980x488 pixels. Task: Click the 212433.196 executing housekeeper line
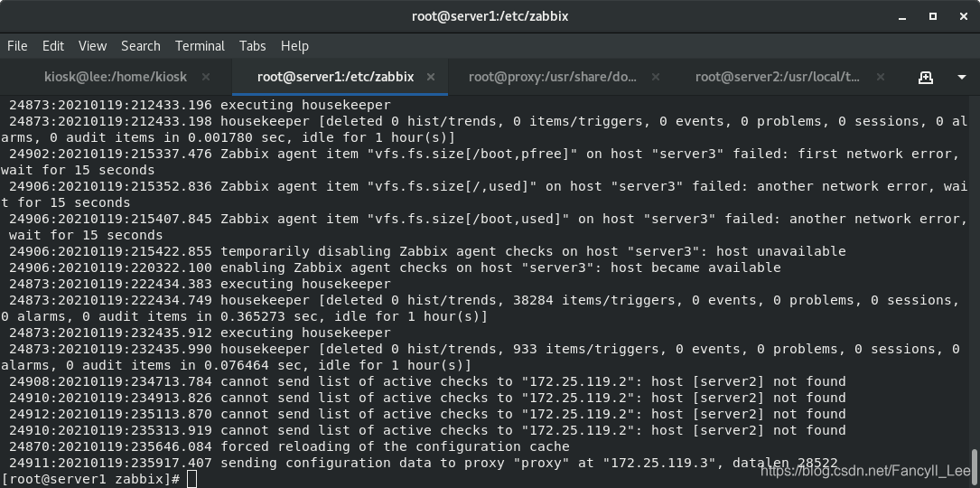coord(200,105)
